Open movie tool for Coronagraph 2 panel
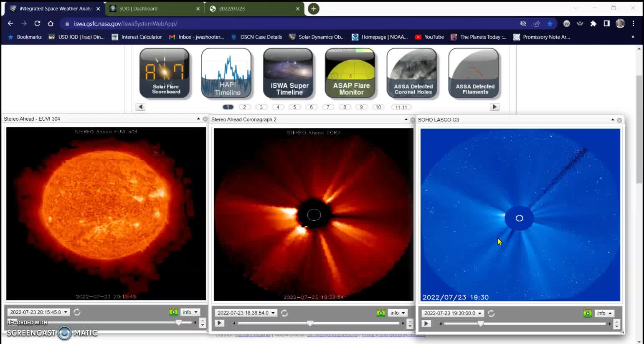This screenshot has width=644, height=344. [x=381, y=313]
